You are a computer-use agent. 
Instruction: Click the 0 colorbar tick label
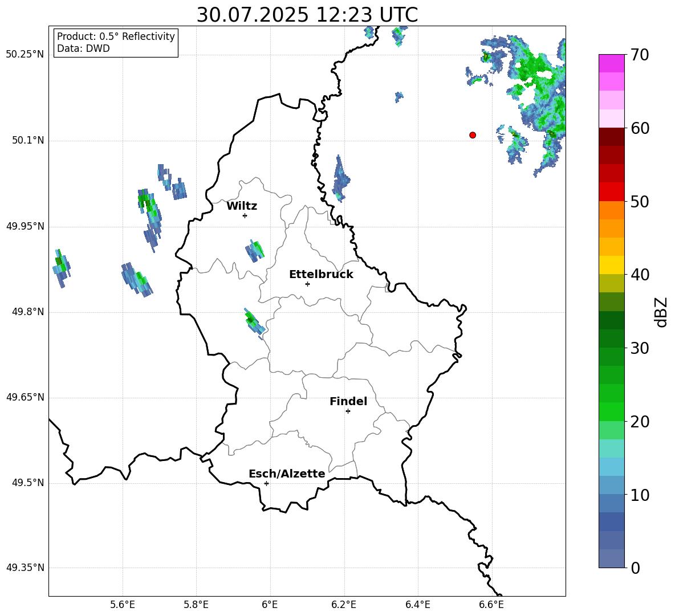pos(636,568)
